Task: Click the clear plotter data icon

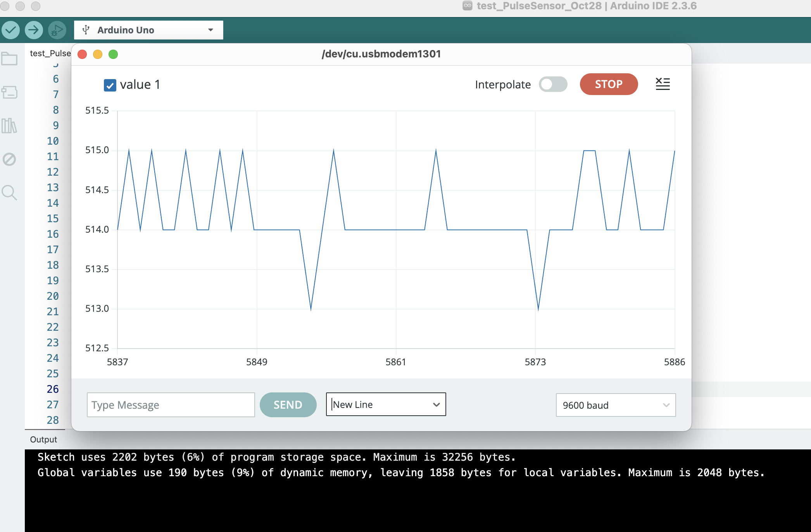Action: click(x=663, y=84)
